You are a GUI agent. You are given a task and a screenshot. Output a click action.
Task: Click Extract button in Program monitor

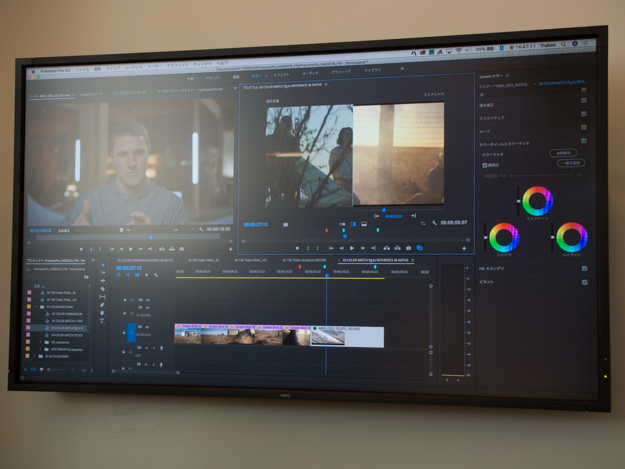point(397,248)
